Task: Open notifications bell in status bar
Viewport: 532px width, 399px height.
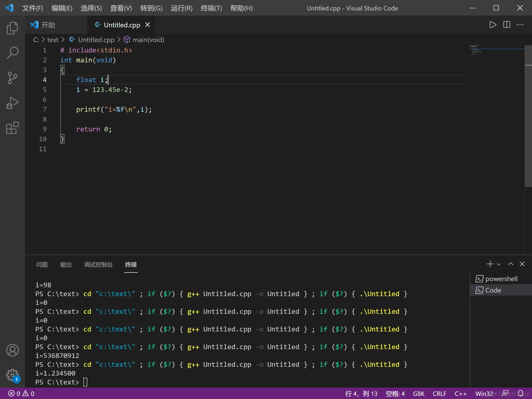Action: pos(521,394)
